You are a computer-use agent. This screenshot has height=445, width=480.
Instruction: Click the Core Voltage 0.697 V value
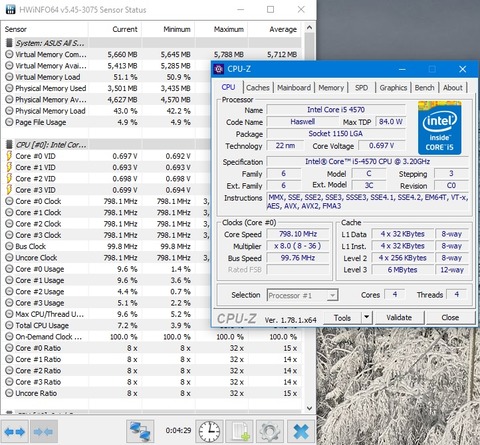382,146
